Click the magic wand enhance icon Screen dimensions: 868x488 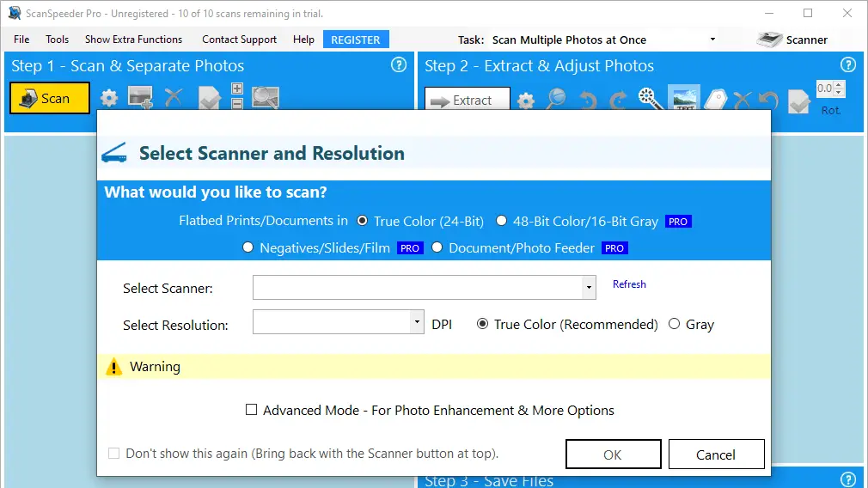pos(650,99)
